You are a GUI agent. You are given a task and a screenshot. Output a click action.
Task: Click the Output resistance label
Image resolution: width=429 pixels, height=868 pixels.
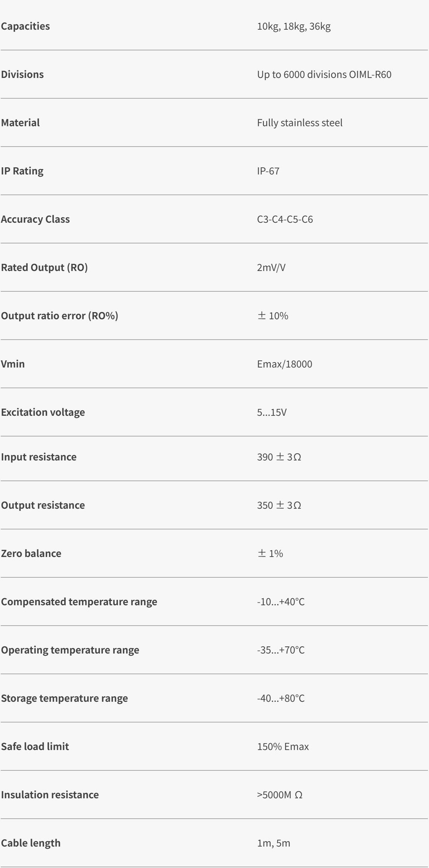[x=43, y=505]
